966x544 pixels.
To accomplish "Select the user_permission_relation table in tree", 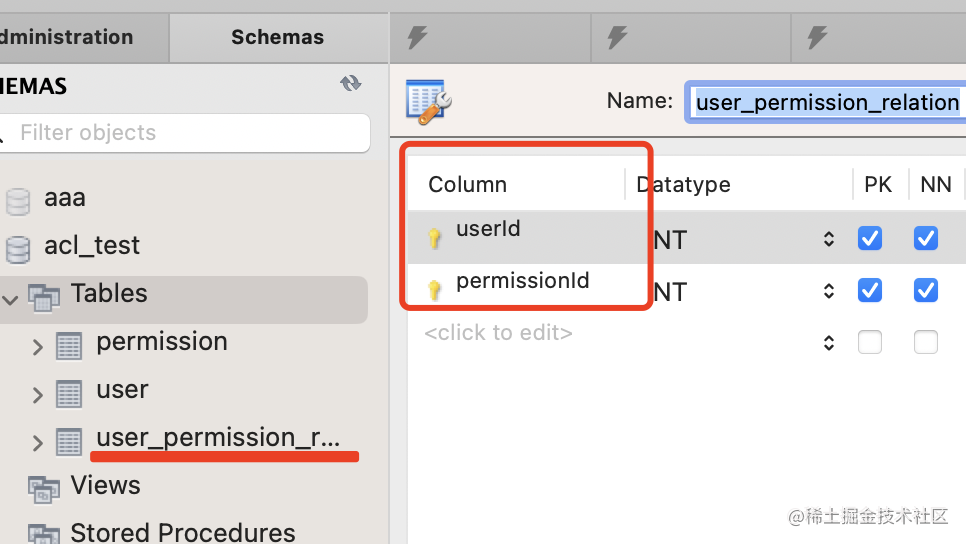I will click(x=217, y=438).
